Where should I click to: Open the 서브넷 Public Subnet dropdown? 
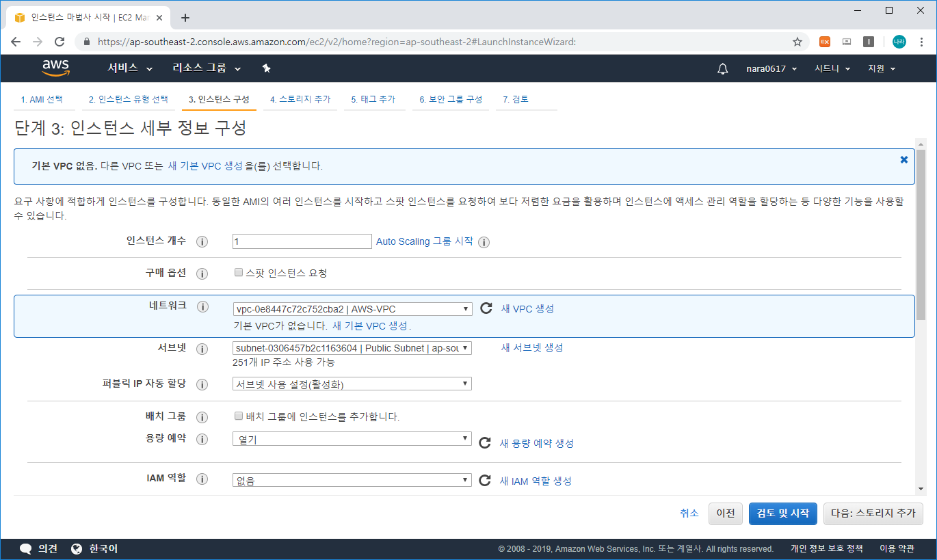point(352,348)
